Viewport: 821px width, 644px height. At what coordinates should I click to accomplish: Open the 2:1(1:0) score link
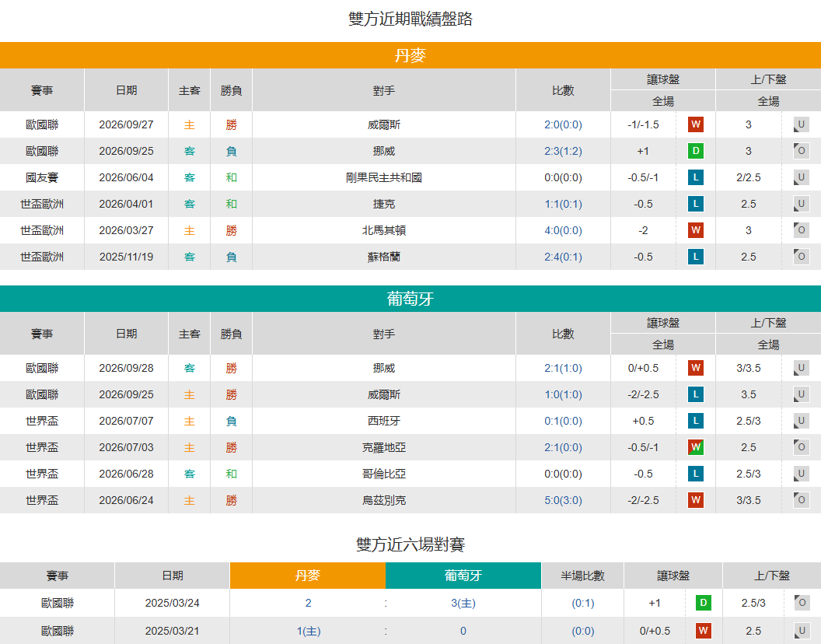click(563, 368)
